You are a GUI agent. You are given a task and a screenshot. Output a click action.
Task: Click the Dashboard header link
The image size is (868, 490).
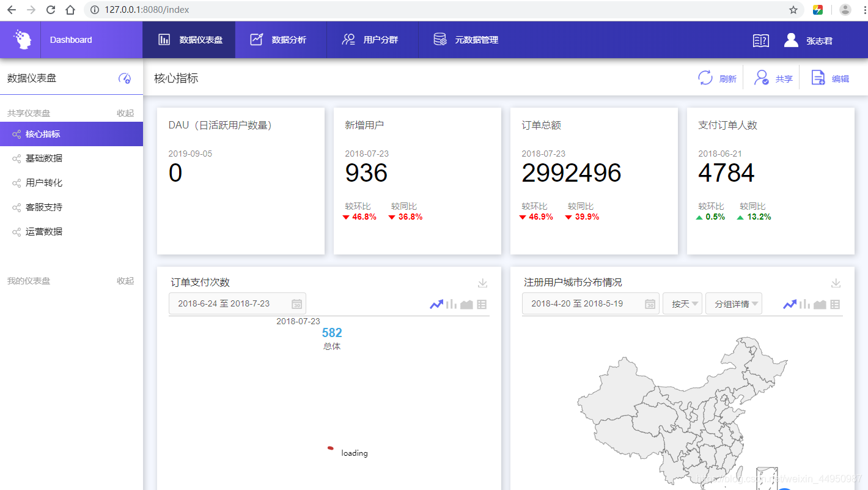click(71, 40)
